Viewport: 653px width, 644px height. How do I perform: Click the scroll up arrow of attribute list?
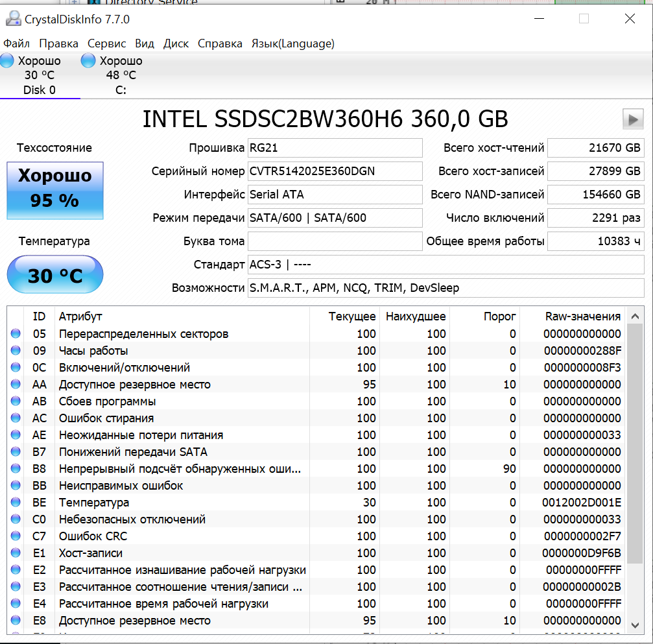[x=635, y=316]
